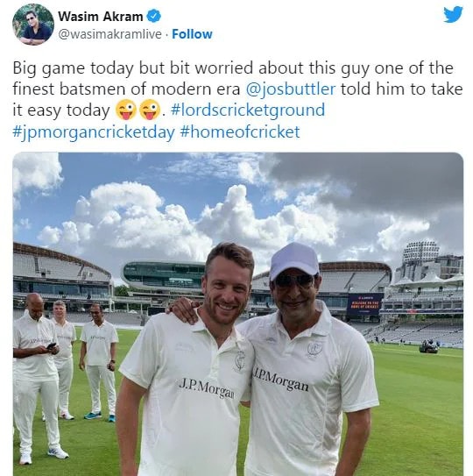Open Wasim Akram's profile avatar
Screen dimensions: 473x476
point(33,25)
